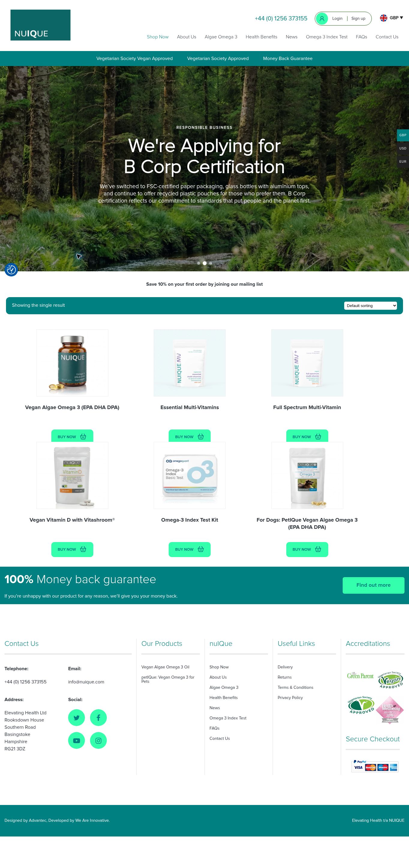The image size is (409, 868).
Task: Click We Are Innovative footer credit
Action: (92, 821)
